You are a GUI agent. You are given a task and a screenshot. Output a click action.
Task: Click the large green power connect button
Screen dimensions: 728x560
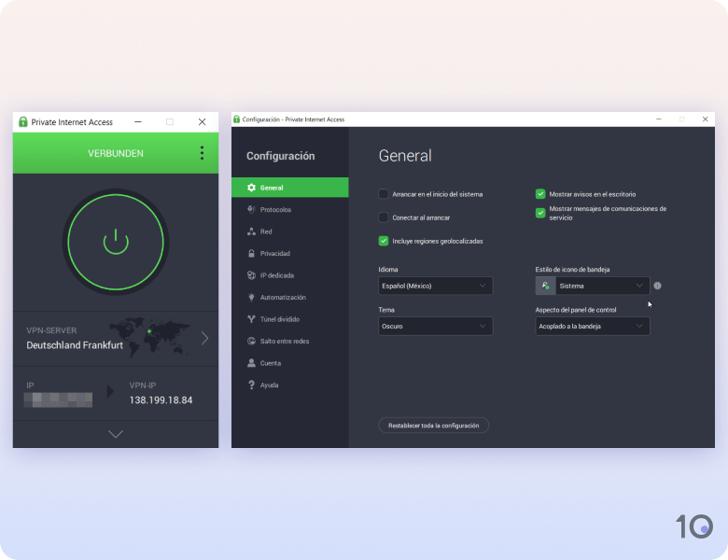click(116, 242)
